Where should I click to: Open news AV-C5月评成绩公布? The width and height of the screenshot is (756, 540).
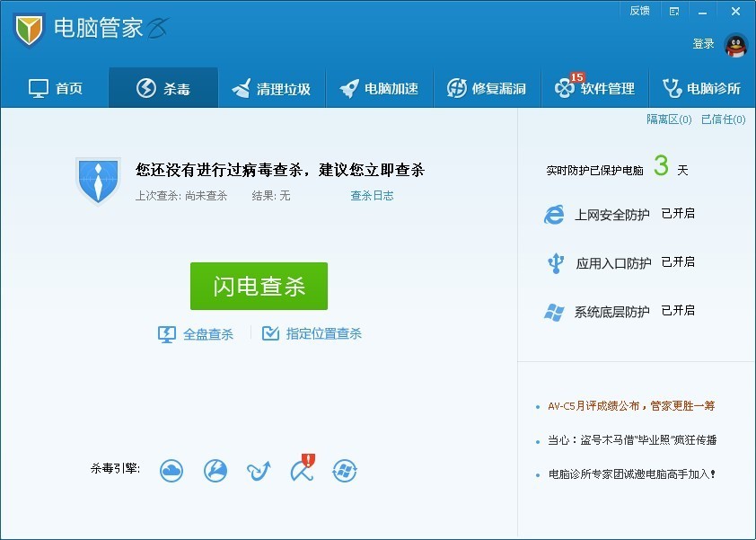coord(631,406)
